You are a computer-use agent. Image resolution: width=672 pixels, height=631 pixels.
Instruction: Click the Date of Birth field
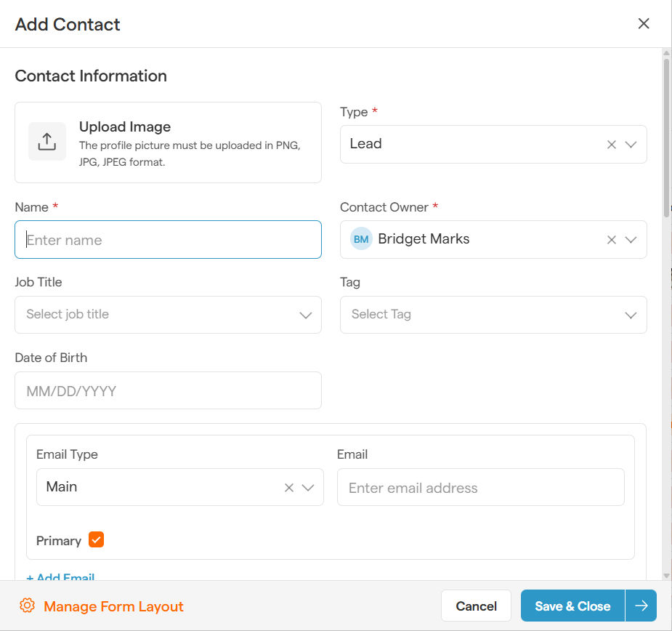pyautogui.click(x=168, y=391)
